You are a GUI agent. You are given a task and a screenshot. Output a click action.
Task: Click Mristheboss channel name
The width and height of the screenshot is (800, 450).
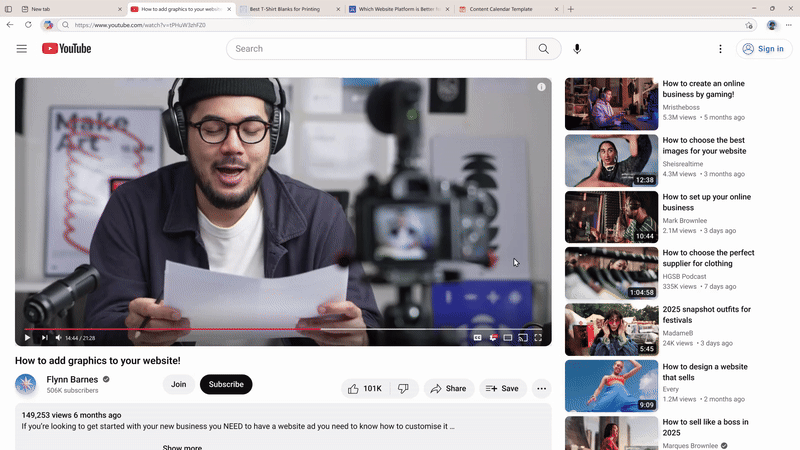tap(681, 107)
